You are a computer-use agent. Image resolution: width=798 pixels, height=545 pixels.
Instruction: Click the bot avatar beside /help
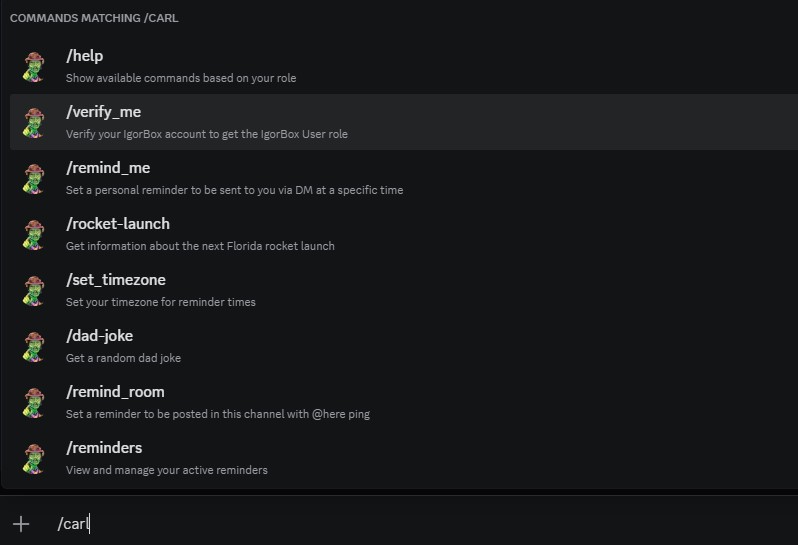[34, 66]
